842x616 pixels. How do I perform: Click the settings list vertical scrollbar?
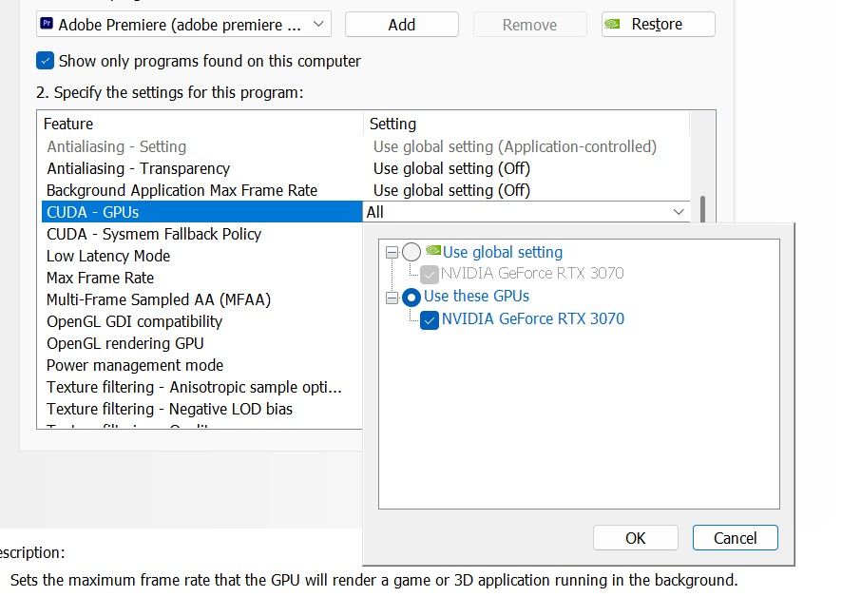coord(704,209)
